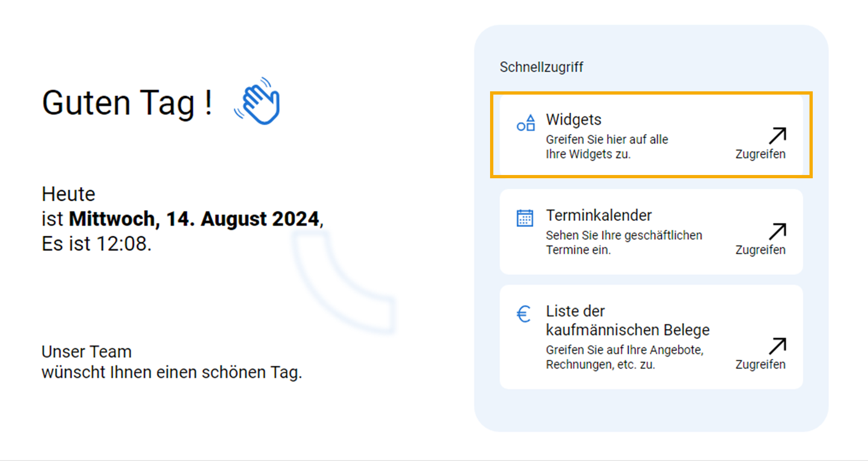The image size is (868, 461).
Task: Click the Guten Tag greeting heading
Action: point(127,103)
